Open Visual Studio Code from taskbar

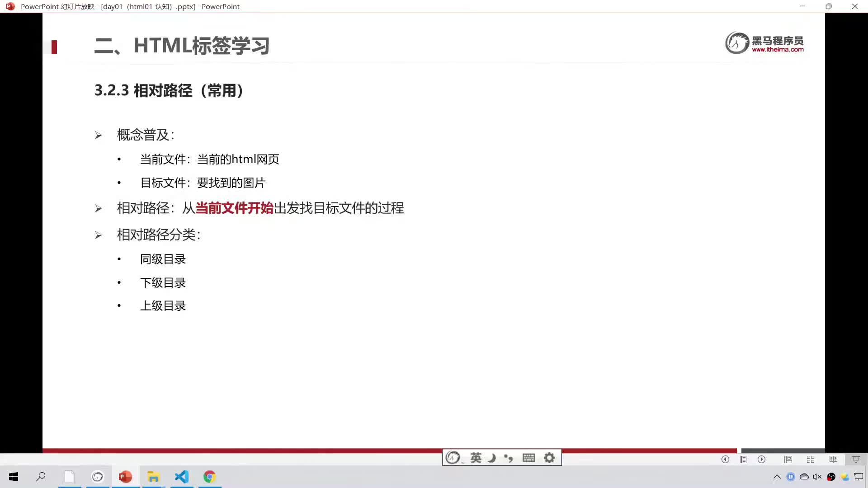click(182, 477)
